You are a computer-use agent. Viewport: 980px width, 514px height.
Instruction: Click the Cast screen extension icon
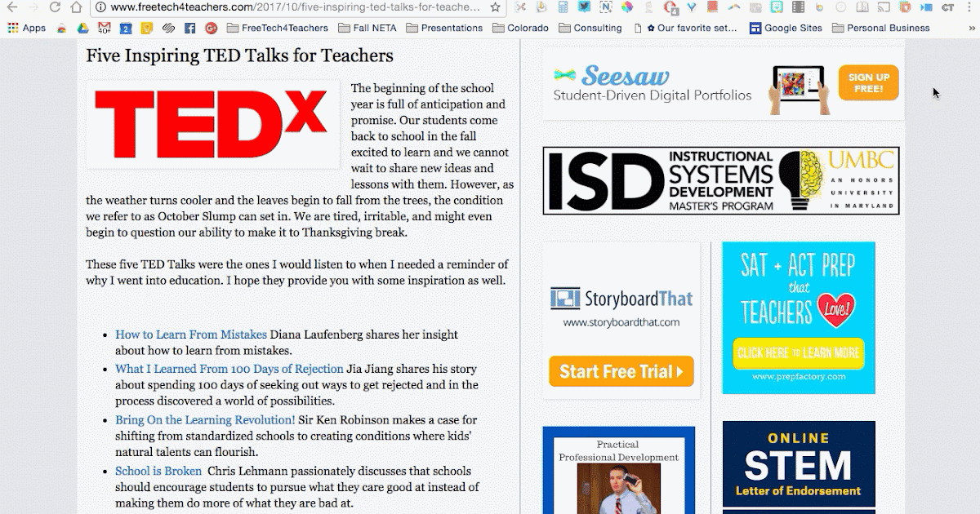tap(884, 7)
